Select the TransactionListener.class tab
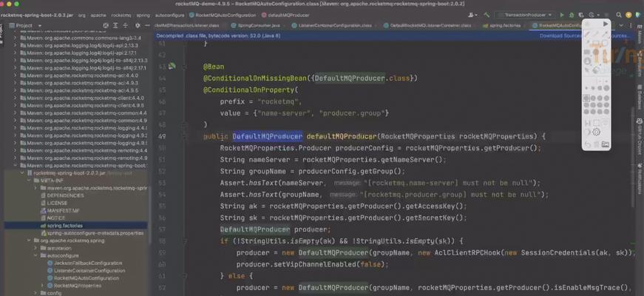This screenshot has height=296, width=644. tap(187, 25)
